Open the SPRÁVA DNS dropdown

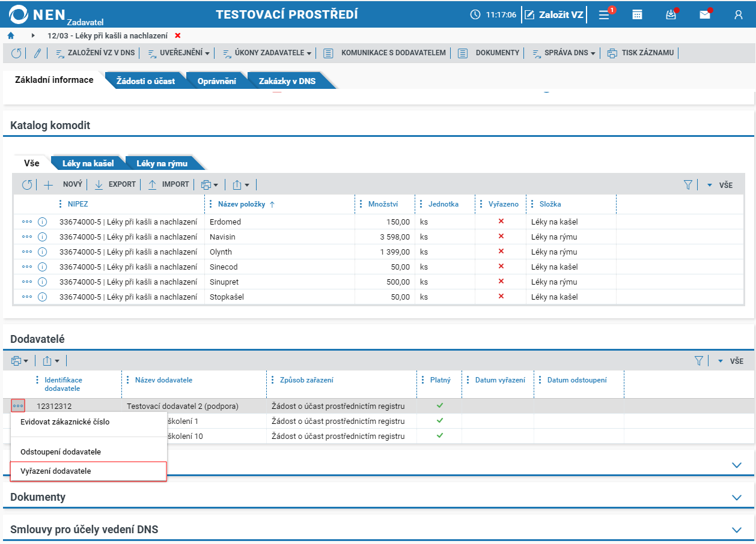tap(563, 53)
